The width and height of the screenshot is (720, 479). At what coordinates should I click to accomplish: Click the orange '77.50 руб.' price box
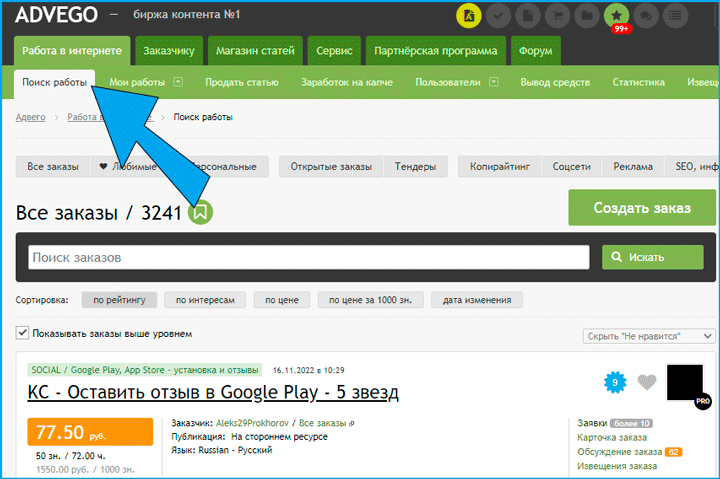coord(90,432)
